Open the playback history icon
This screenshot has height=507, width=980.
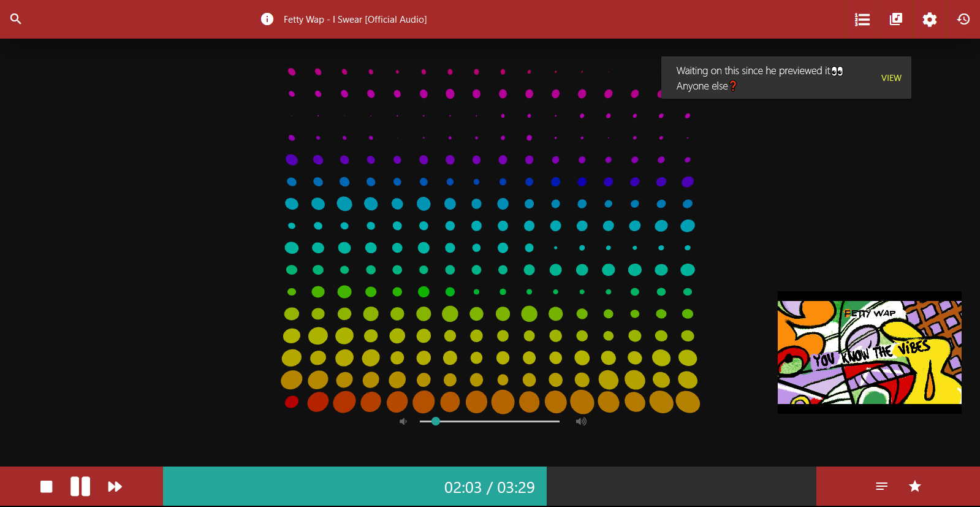(963, 20)
